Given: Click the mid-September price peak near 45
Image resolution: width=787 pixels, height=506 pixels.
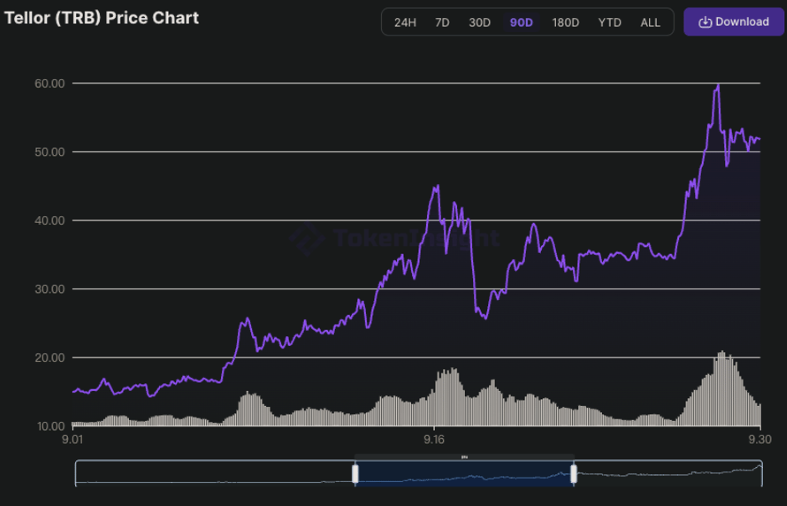Looking at the screenshot, I should (436, 187).
